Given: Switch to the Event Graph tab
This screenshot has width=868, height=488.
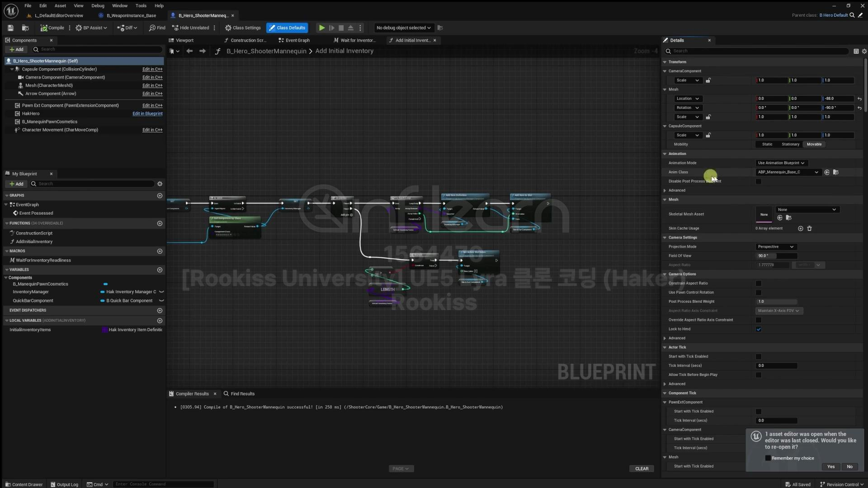Looking at the screenshot, I should (x=297, y=40).
